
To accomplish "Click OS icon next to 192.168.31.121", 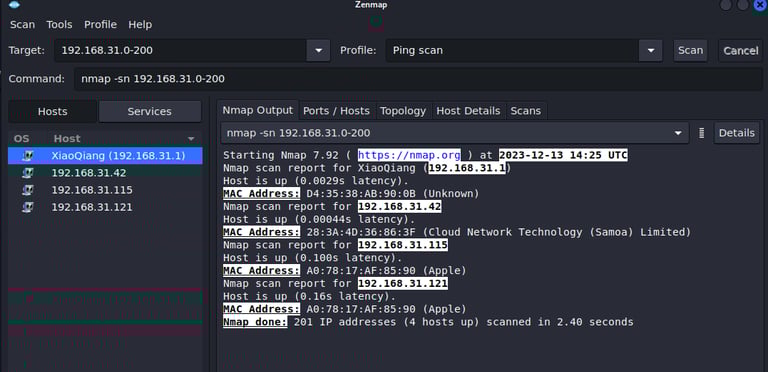I will pyautogui.click(x=28, y=207).
